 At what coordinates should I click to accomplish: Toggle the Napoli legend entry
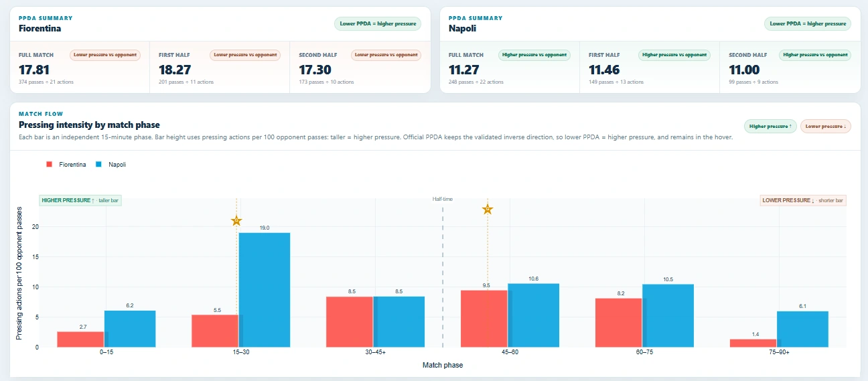(111, 164)
